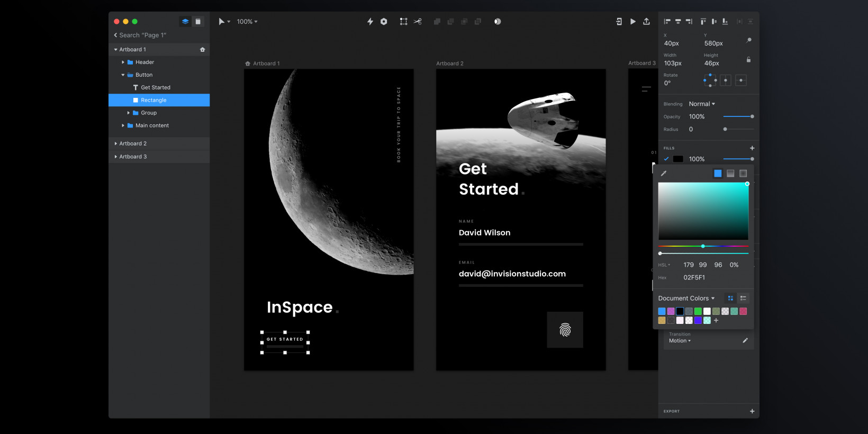Add a new export setting
Viewport: 868px width, 434px height.
[x=752, y=411]
